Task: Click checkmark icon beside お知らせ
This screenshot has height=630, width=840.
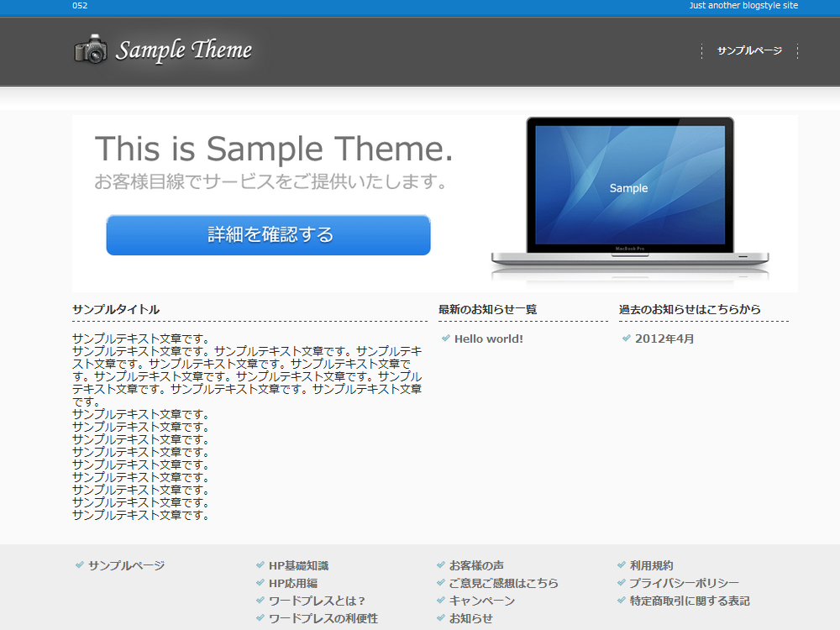Action: (441, 617)
